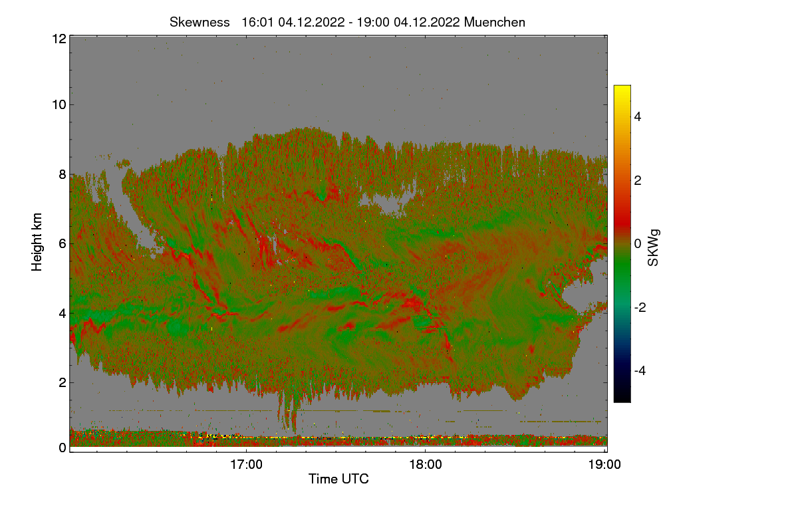Click the 10 km height label
The width and height of the screenshot is (798, 532).
(x=58, y=104)
